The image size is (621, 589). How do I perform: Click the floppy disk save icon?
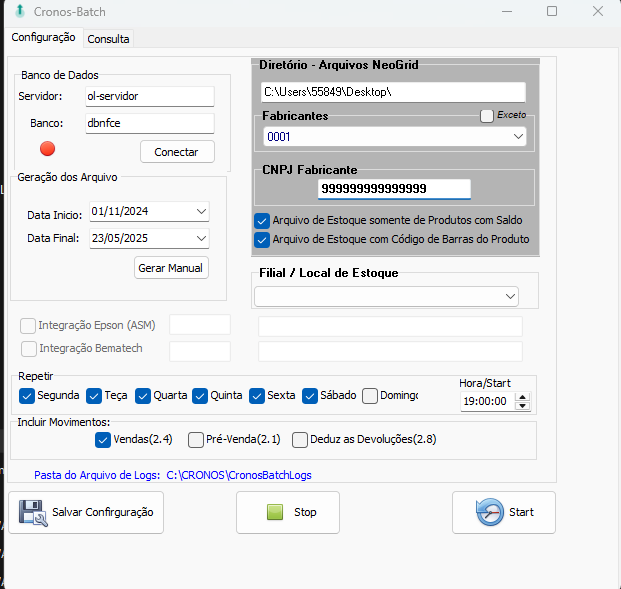(x=33, y=513)
